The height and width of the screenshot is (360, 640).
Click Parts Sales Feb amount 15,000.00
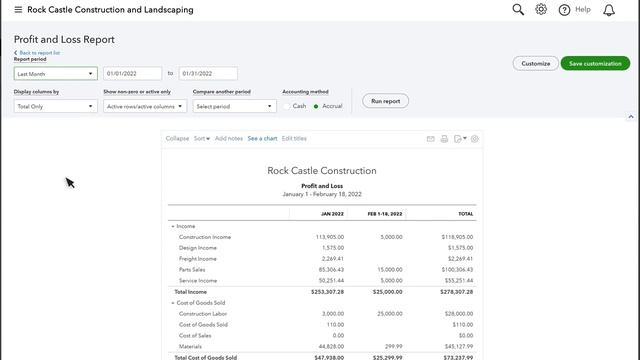click(389, 269)
